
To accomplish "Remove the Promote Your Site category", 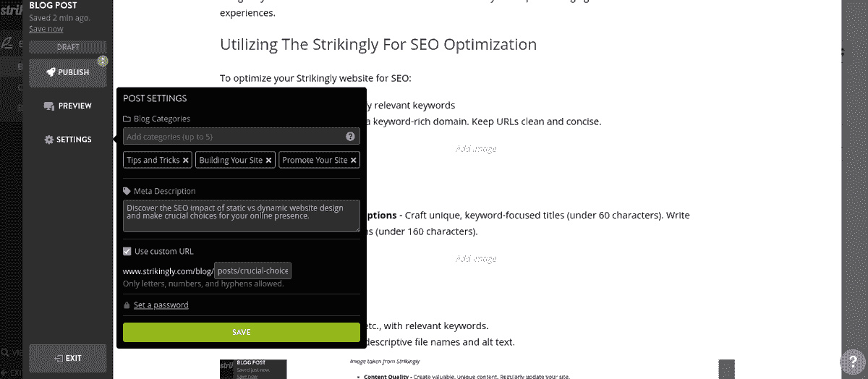I will point(354,160).
